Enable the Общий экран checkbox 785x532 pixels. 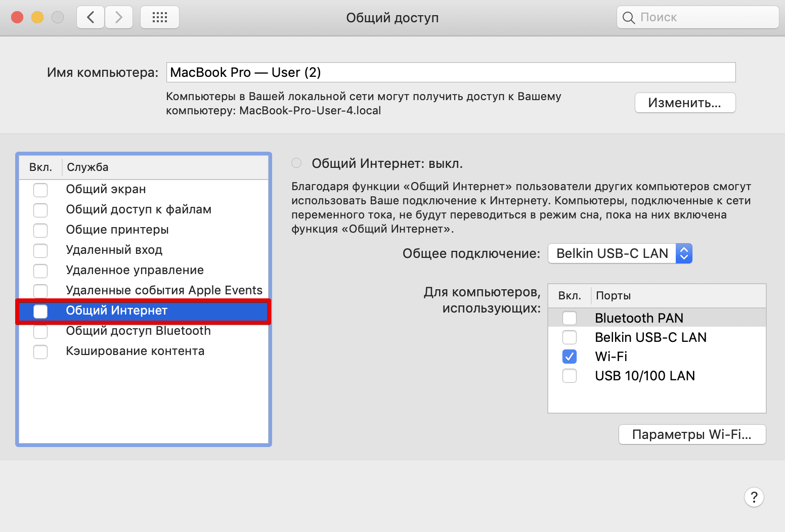pos(40,190)
